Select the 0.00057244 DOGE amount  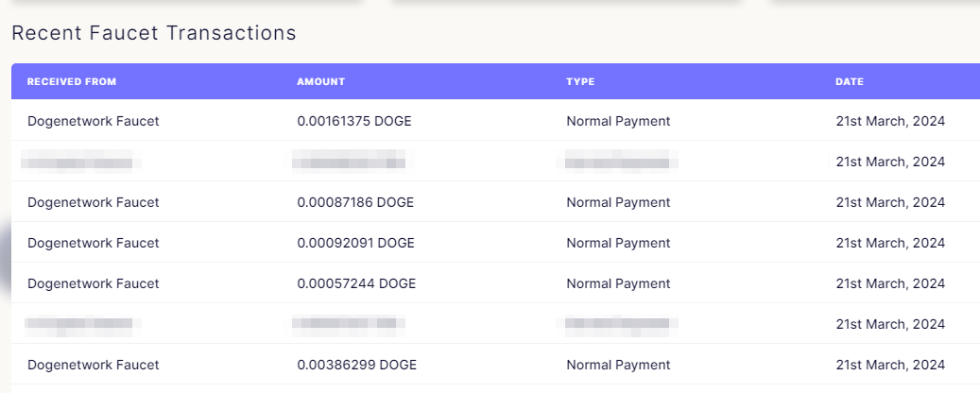click(356, 283)
